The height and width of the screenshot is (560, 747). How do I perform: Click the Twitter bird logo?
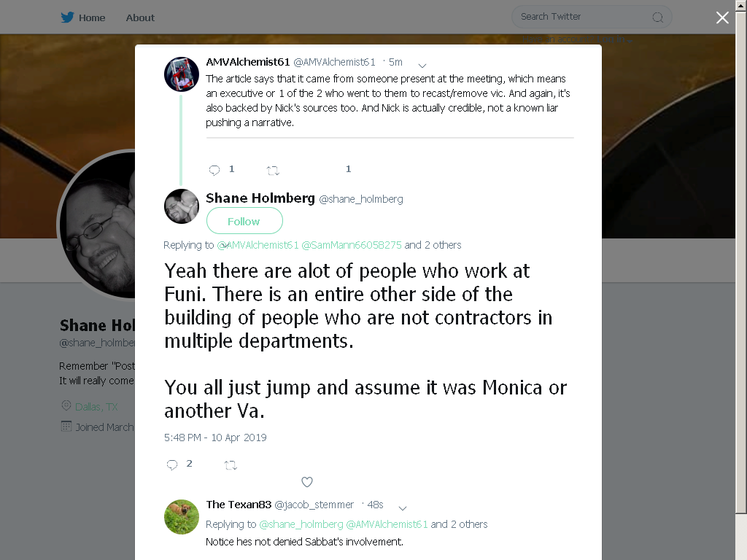click(x=67, y=17)
